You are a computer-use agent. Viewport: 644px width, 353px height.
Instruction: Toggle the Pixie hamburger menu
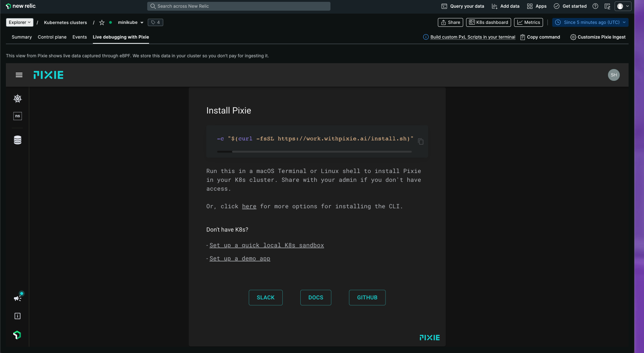click(x=19, y=75)
